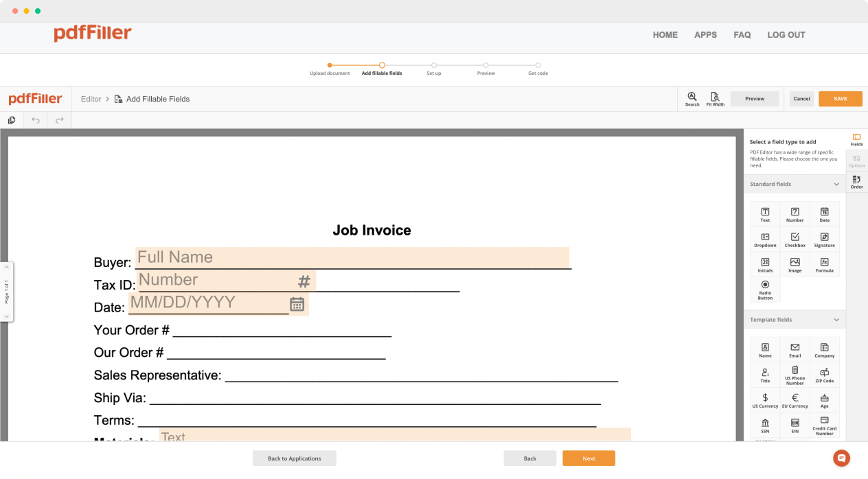The height and width of the screenshot is (479, 868).
Task: Open the orange chat support bubble
Action: click(x=841, y=458)
